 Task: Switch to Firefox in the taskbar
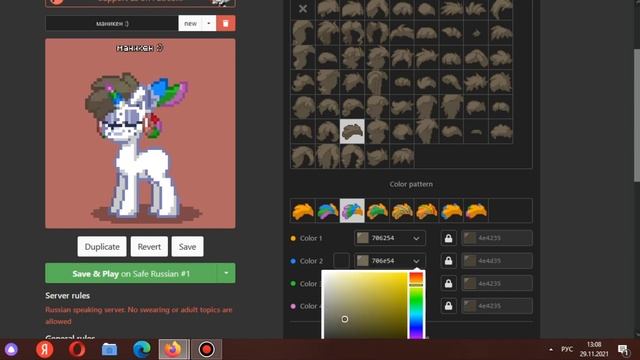(174, 349)
